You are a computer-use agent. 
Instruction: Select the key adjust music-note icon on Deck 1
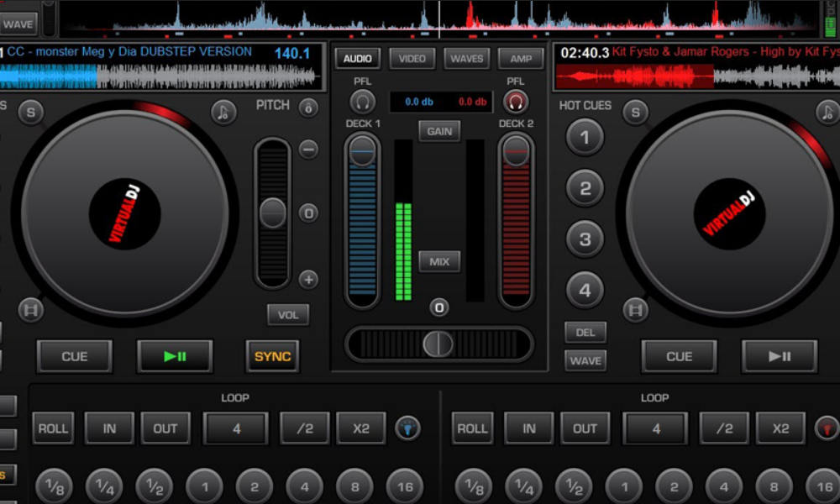click(x=223, y=111)
